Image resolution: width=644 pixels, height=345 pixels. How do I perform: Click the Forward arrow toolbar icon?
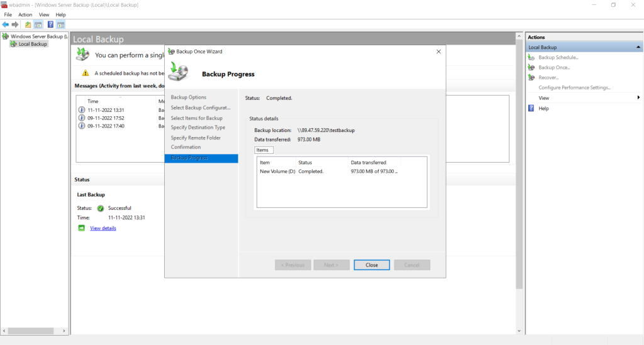(15, 25)
